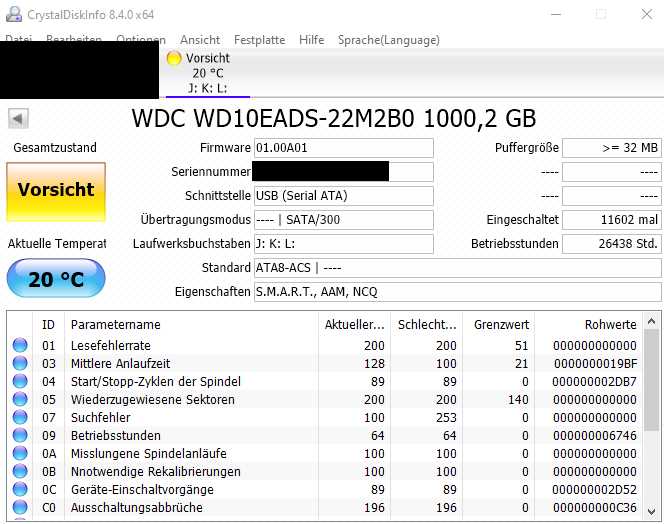Select the Nnotwendige Rekalibrierungen row text
The image size is (664, 524).
tap(155, 471)
